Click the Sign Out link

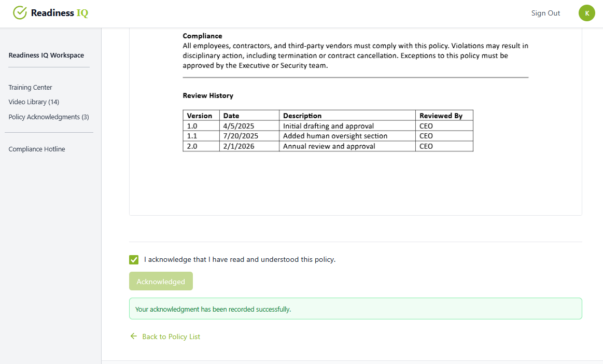545,13
